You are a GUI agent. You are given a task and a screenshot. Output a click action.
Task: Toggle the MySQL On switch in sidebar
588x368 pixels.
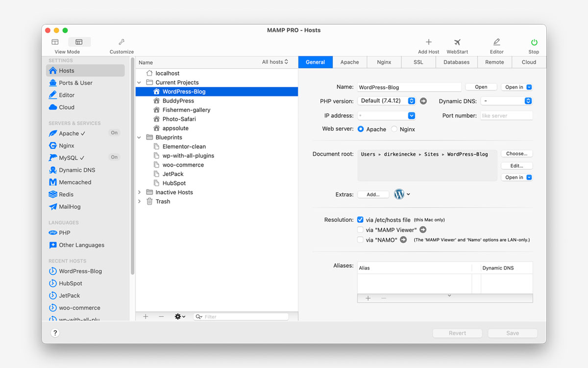pos(114,158)
